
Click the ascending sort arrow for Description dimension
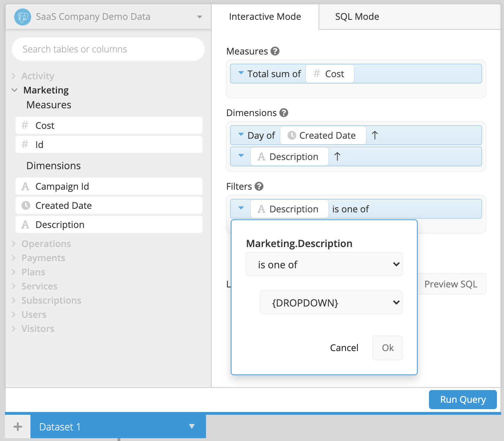[337, 156]
